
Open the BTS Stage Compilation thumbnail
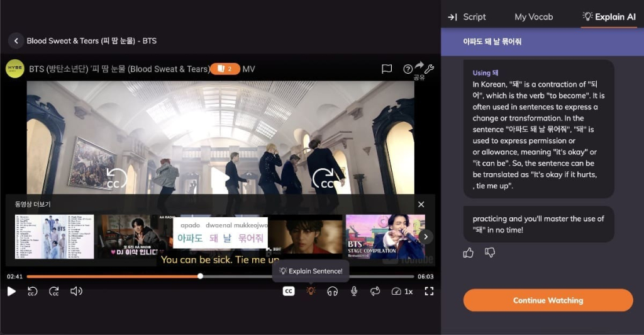(386, 236)
